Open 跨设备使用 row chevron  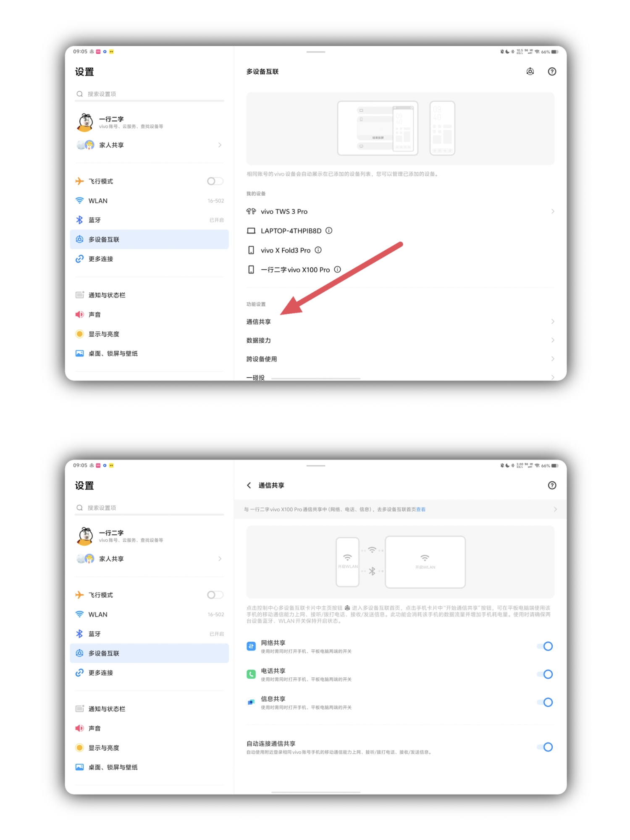(x=553, y=359)
